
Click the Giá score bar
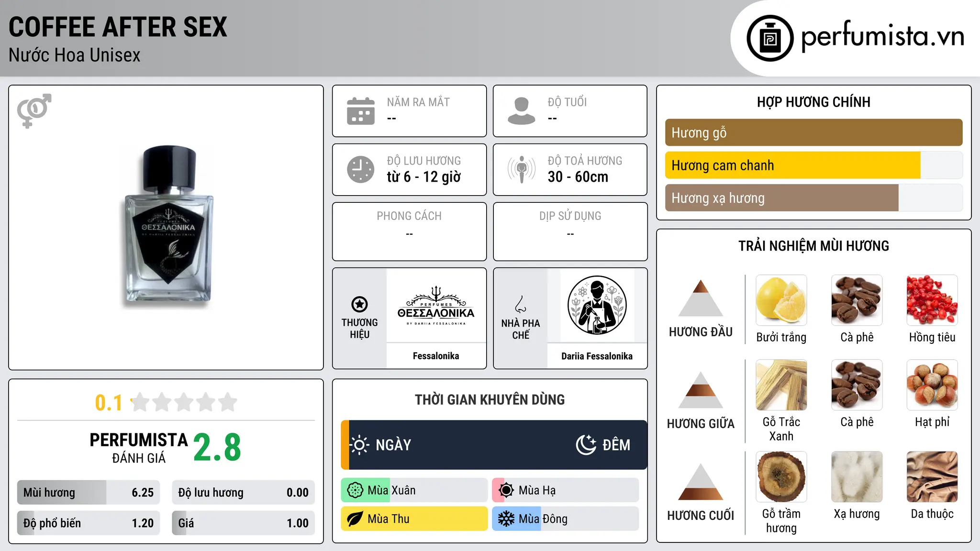pyautogui.click(x=244, y=523)
